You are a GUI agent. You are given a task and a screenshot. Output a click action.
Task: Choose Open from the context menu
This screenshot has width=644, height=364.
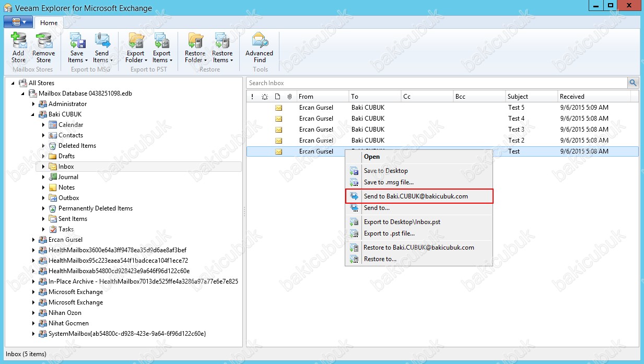click(x=419, y=157)
